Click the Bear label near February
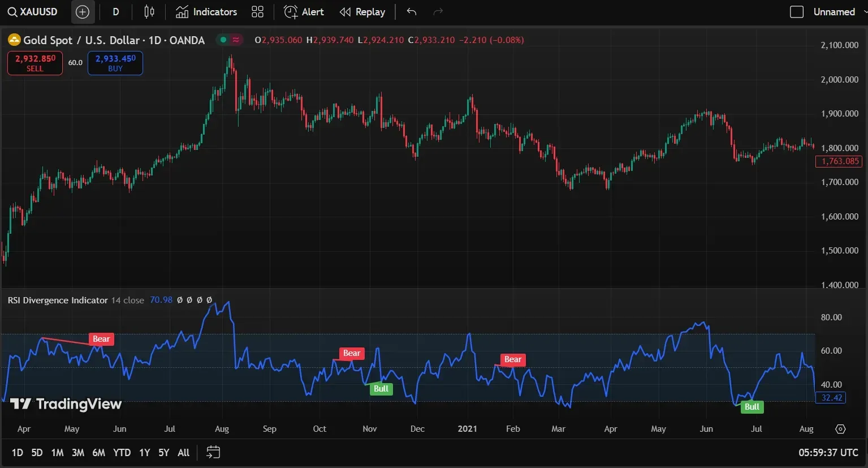Image resolution: width=868 pixels, height=468 pixels. [513, 359]
